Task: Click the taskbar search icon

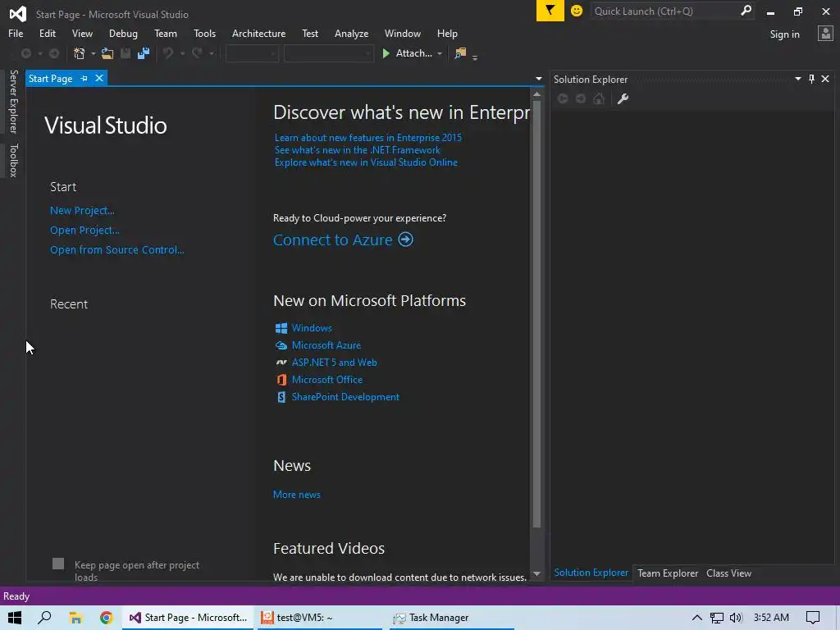Action: click(x=44, y=618)
